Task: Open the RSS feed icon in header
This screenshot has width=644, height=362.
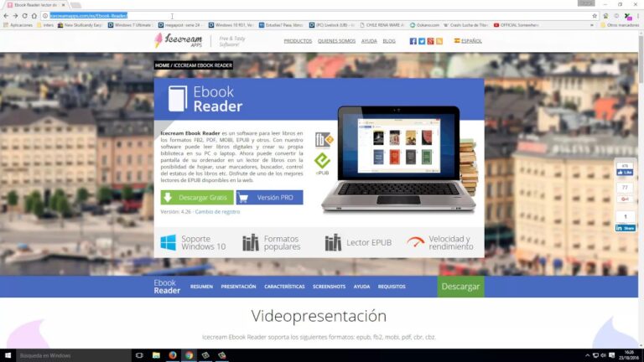Action: (439, 41)
